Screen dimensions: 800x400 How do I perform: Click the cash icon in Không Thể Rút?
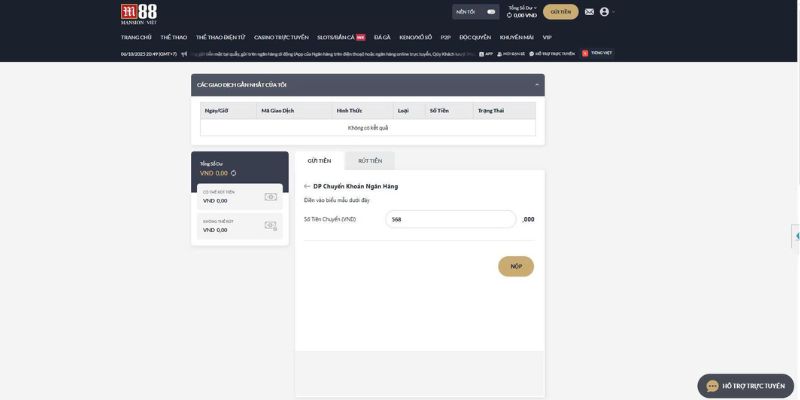[x=270, y=226]
